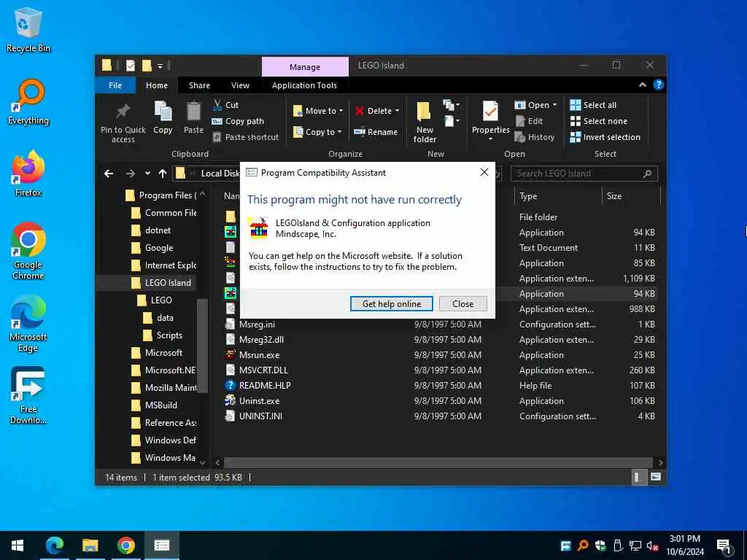747x560 pixels.
Task: Switch to the View ribbon tab
Action: click(240, 85)
